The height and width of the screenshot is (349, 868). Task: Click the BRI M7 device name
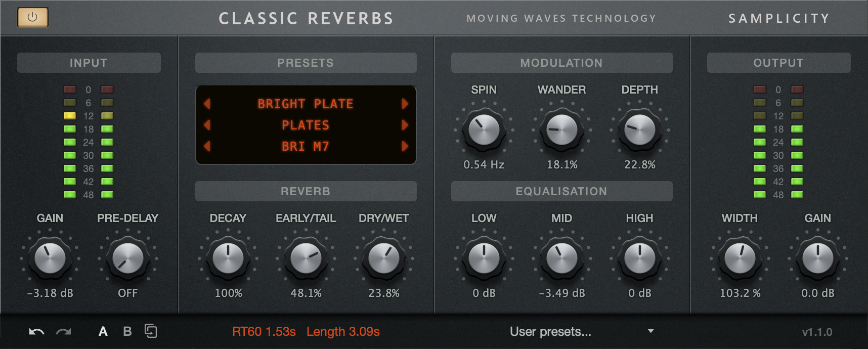tap(306, 146)
